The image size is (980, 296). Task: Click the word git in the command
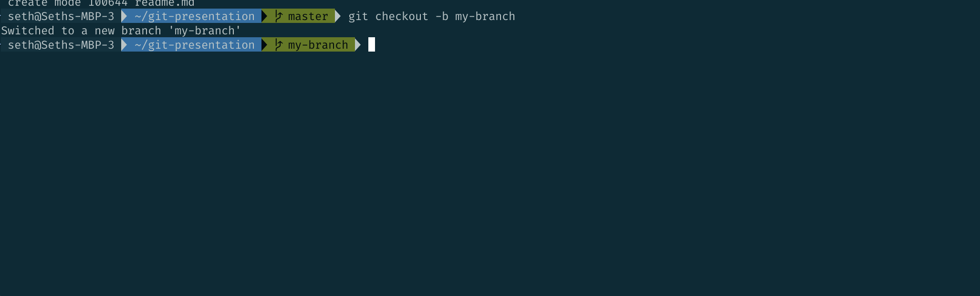(x=358, y=16)
